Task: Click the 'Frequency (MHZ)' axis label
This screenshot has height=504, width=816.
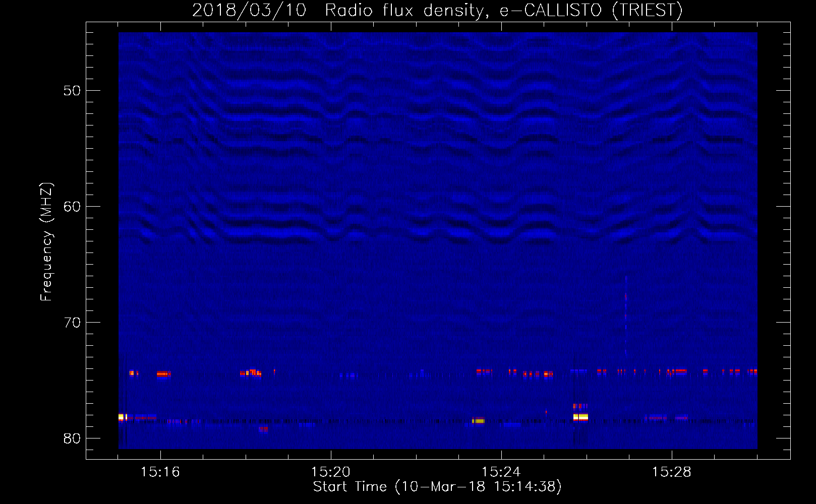Action: 46,242
